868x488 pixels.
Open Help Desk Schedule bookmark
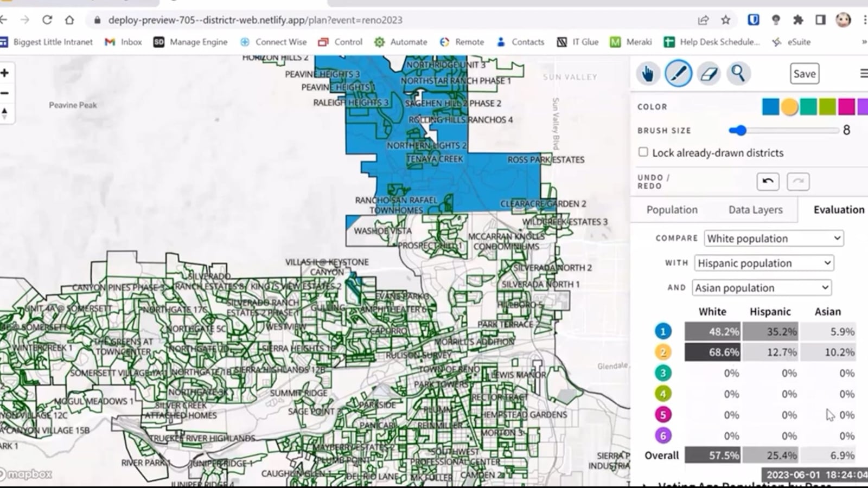(712, 42)
